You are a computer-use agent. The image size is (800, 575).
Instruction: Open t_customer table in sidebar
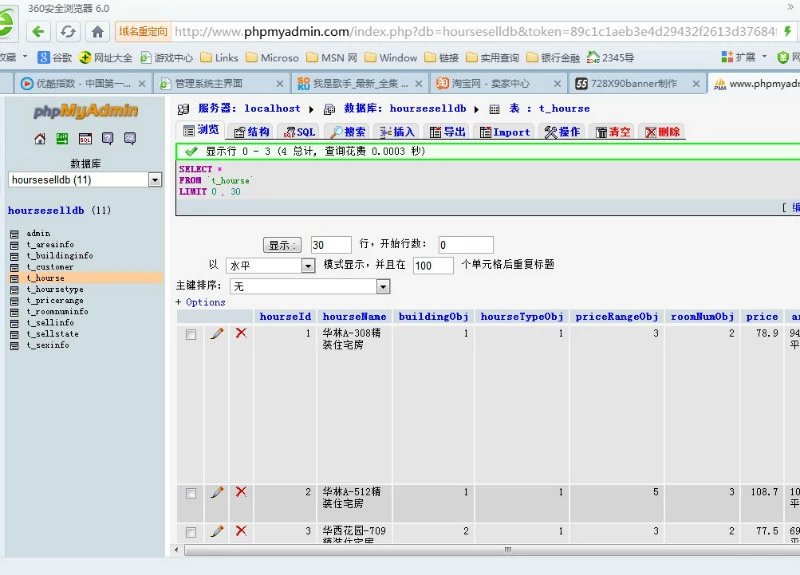click(50, 267)
